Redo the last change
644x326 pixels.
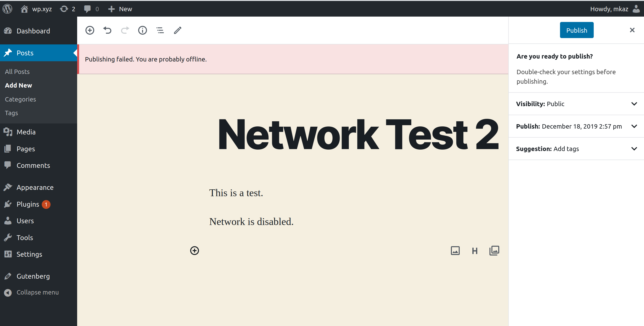(125, 30)
